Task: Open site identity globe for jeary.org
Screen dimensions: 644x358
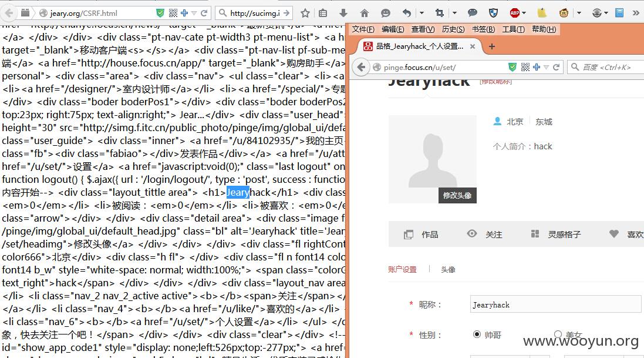Action: pyautogui.click(x=43, y=13)
